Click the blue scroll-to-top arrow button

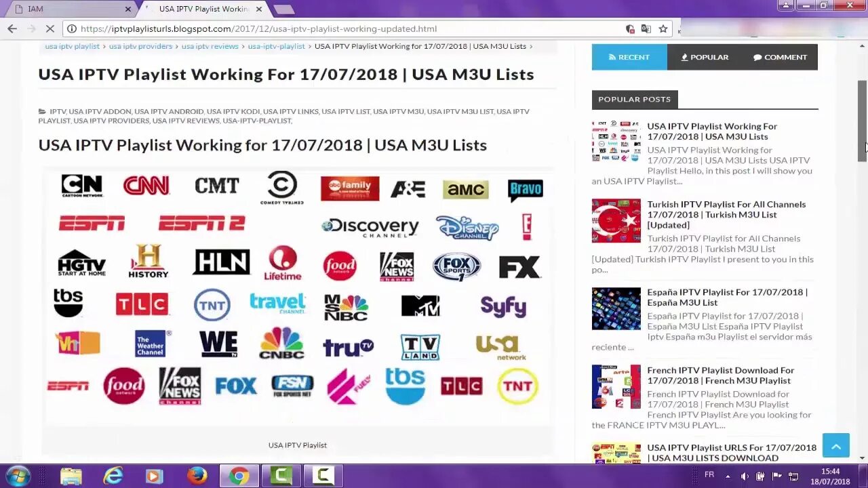[x=835, y=445]
